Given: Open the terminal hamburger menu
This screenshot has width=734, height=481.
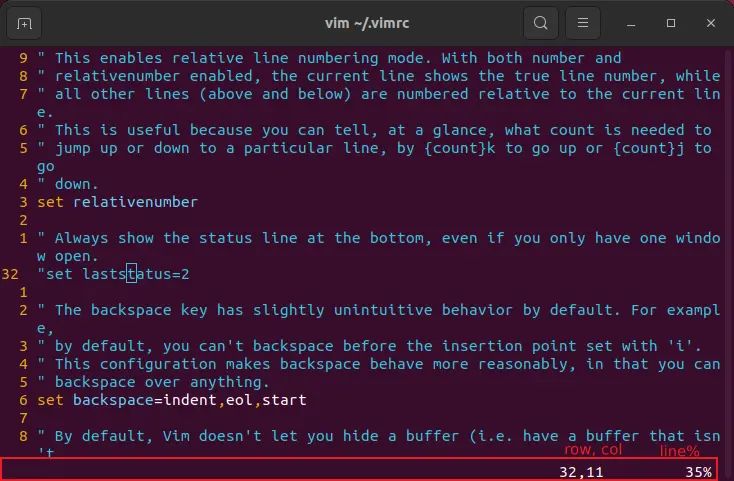Looking at the screenshot, I should pyautogui.click(x=583, y=23).
